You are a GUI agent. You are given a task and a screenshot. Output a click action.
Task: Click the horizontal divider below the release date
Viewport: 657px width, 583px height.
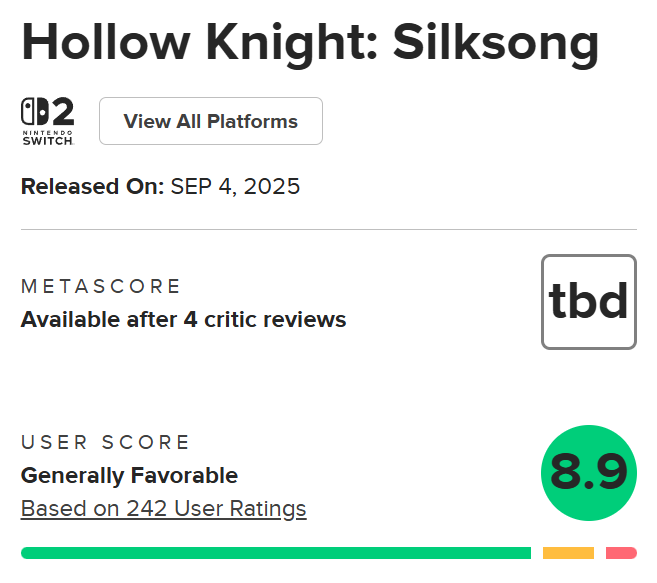(328, 229)
